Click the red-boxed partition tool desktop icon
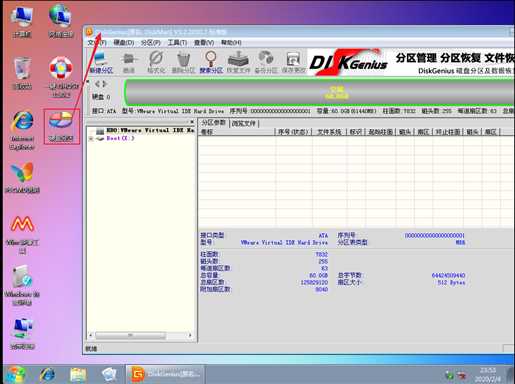The image size is (515, 384). click(x=61, y=126)
